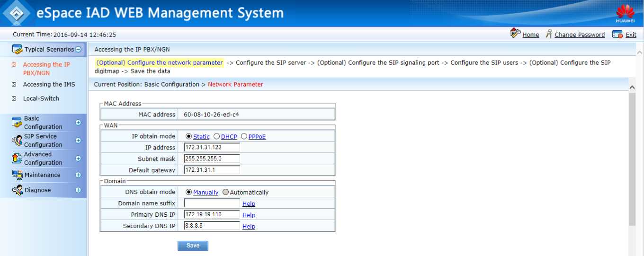Select PPPoE IP obtain mode radio

244,136
